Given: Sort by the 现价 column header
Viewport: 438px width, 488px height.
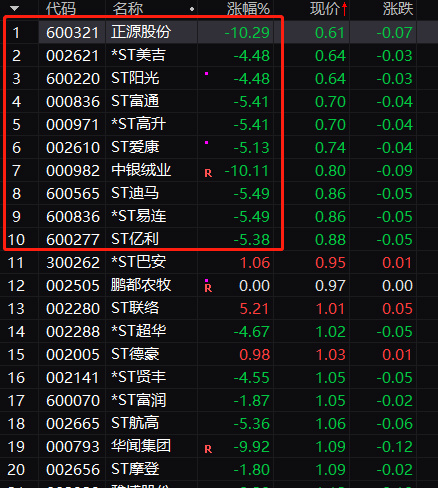Looking at the screenshot, I should point(325,9).
